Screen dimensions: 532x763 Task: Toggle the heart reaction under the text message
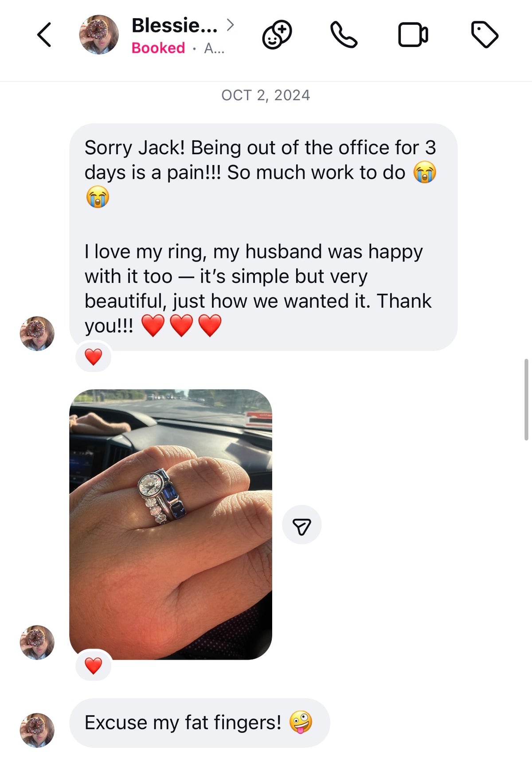(94, 357)
